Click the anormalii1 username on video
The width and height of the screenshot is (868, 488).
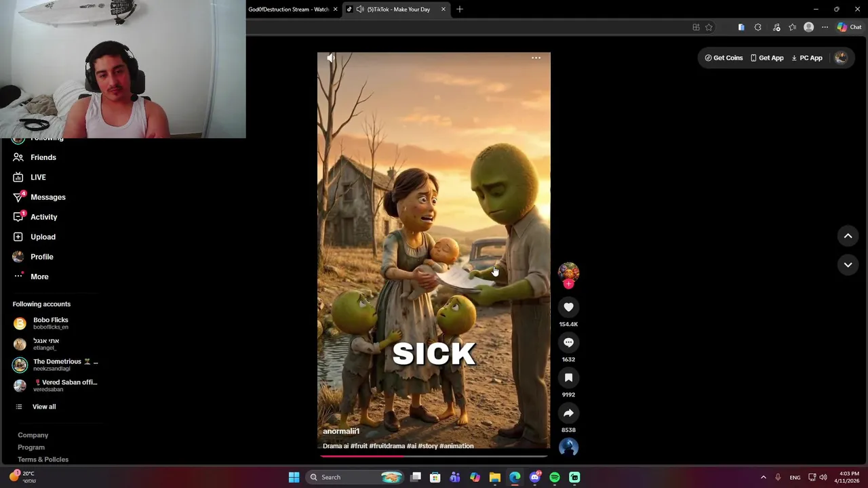(341, 431)
